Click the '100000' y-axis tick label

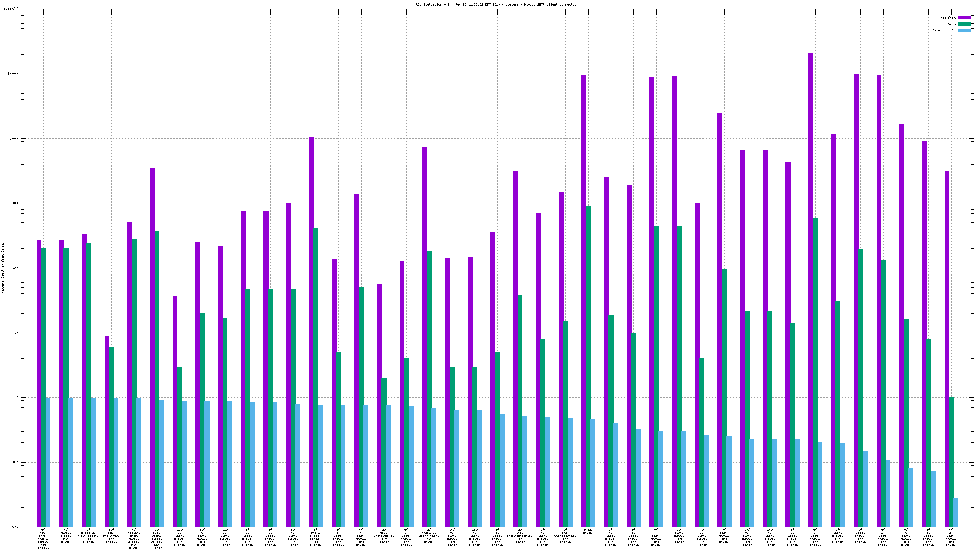click(13, 74)
